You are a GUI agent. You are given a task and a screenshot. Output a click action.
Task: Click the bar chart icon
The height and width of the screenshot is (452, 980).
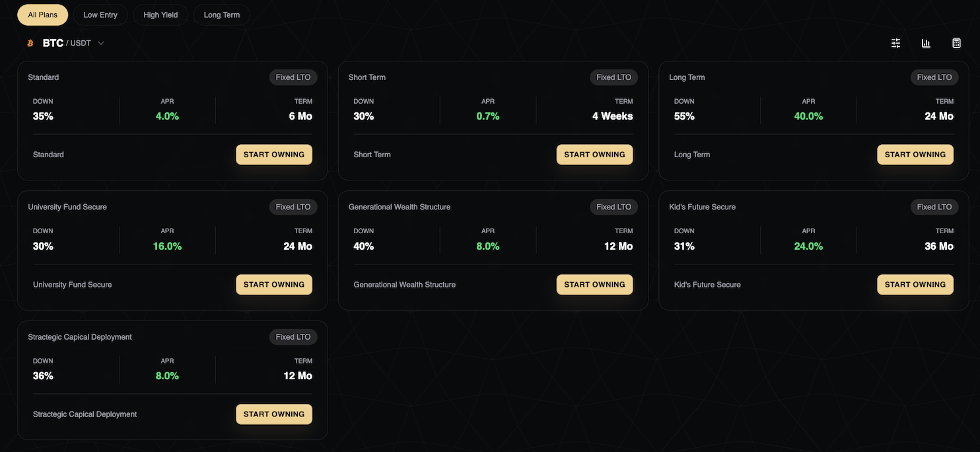click(926, 43)
